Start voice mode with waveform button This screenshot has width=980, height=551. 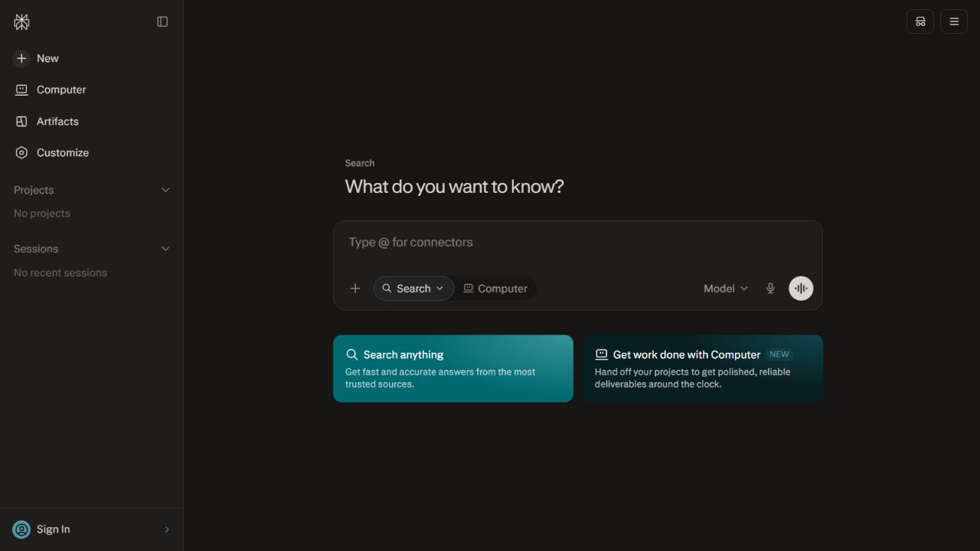pos(801,289)
